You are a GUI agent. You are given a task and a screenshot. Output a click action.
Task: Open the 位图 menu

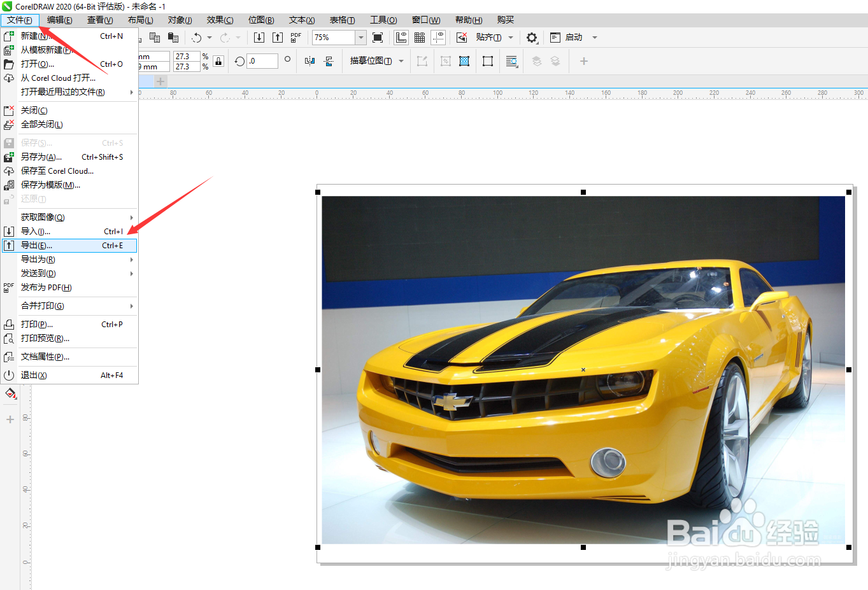[x=261, y=20]
